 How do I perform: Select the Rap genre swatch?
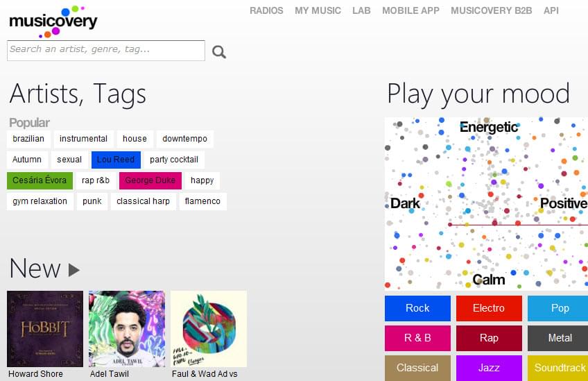point(489,338)
